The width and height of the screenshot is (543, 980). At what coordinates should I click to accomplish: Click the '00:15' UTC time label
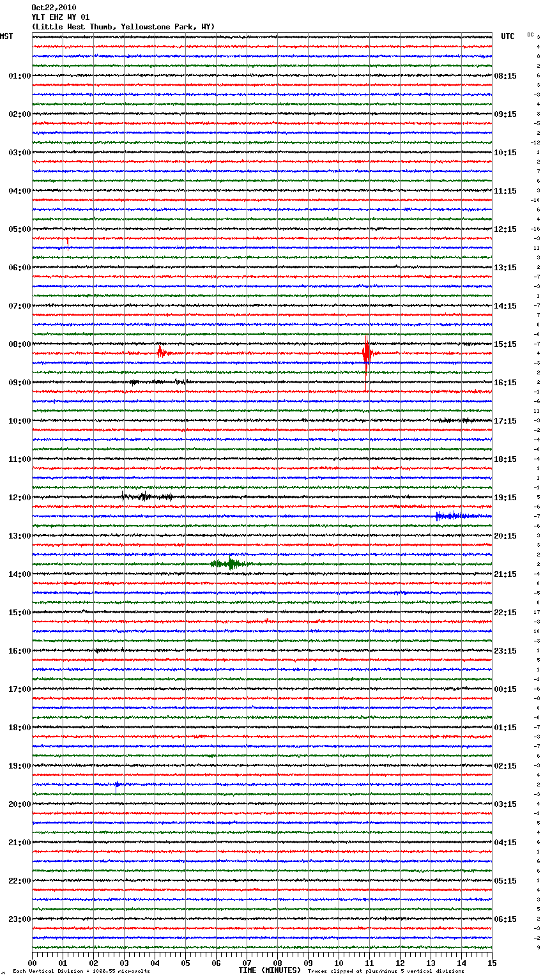coord(505,689)
